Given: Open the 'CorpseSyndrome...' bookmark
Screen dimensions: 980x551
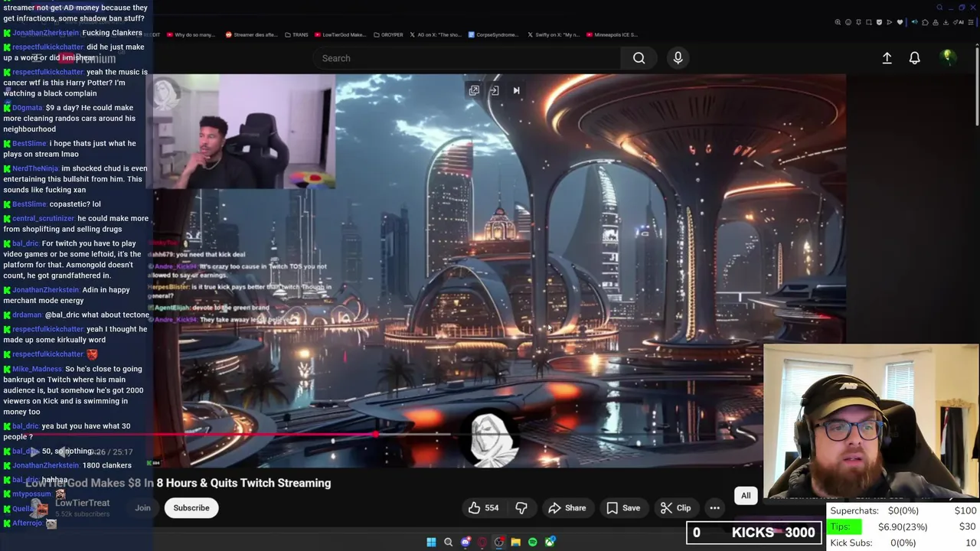Looking at the screenshot, I should pyautogui.click(x=493, y=34).
